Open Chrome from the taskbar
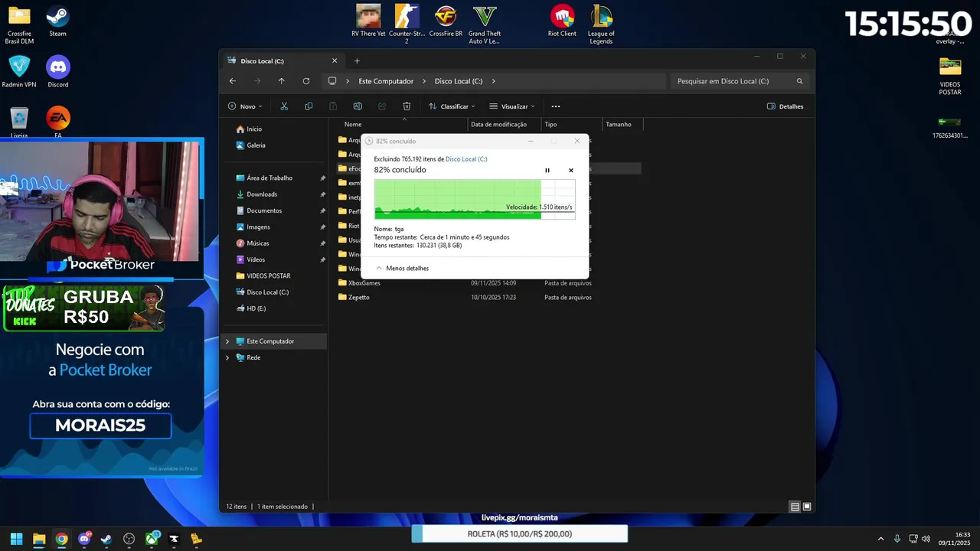Image resolution: width=980 pixels, height=551 pixels. coord(61,539)
